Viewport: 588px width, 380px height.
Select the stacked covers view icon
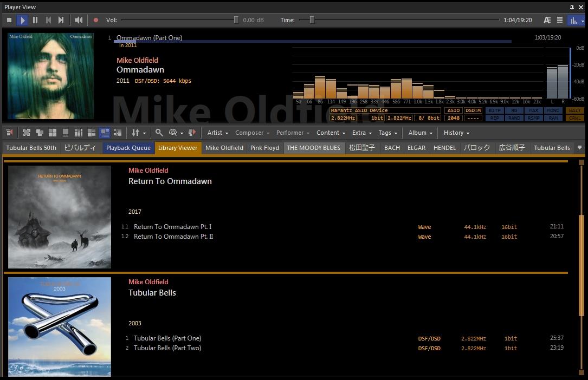pos(40,133)
